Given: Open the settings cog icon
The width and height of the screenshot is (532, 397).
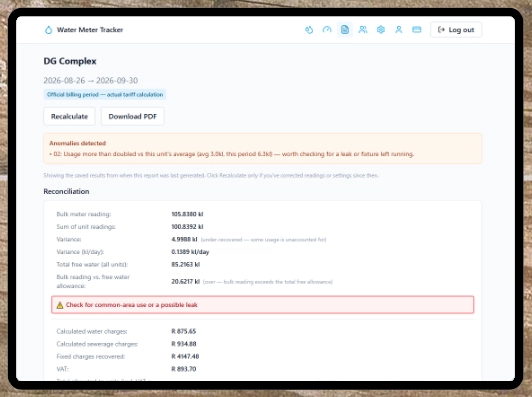Looking at the screenshot, I should click(381, 30).
